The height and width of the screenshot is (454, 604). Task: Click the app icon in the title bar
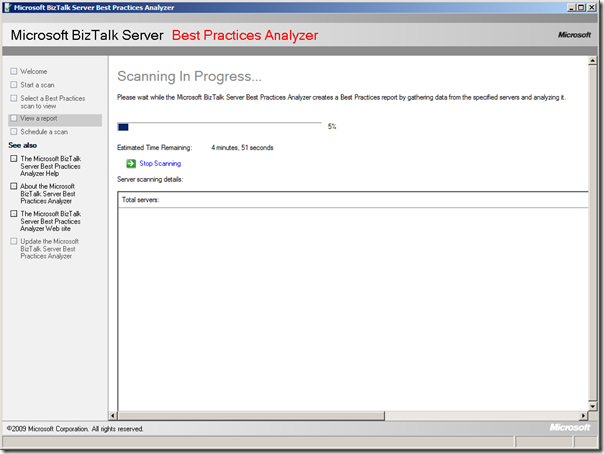tap(8, 7)
